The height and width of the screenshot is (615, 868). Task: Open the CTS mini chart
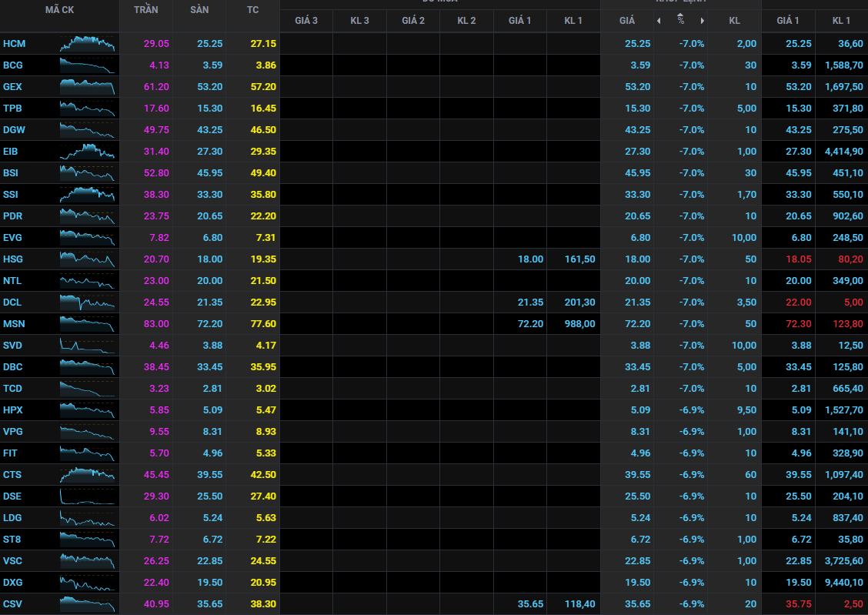coord(88,475)
